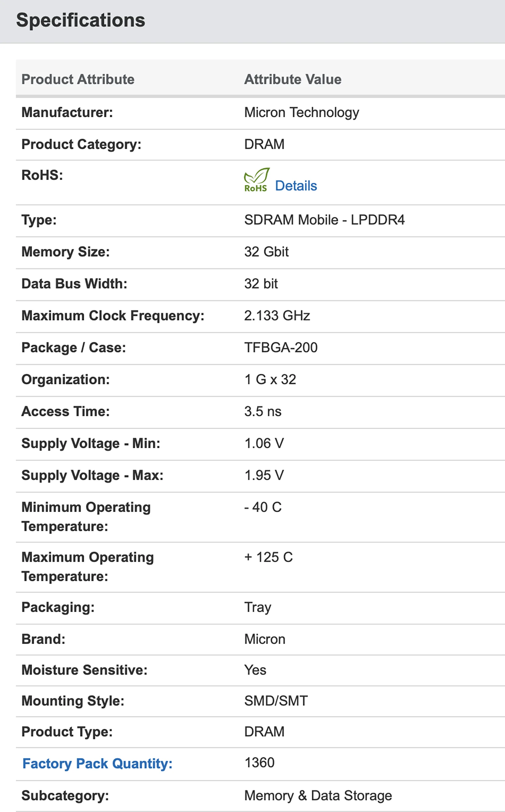Select the Micron Technology manufacturer value

coord(301,112)
